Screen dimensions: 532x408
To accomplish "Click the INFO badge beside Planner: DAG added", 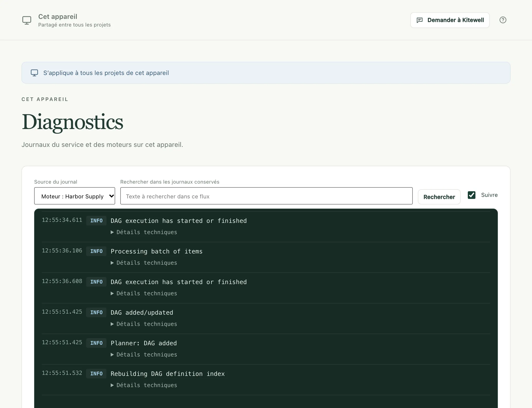I will 96,343.
